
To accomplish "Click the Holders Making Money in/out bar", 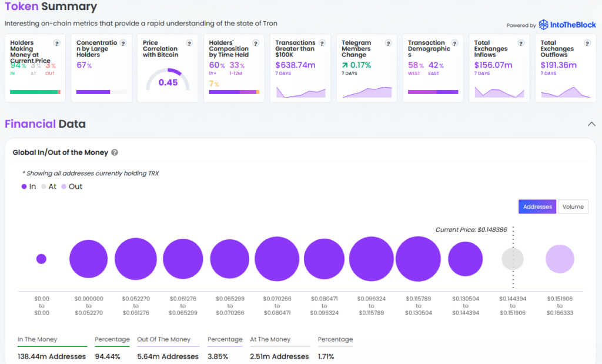I will 35,92.
